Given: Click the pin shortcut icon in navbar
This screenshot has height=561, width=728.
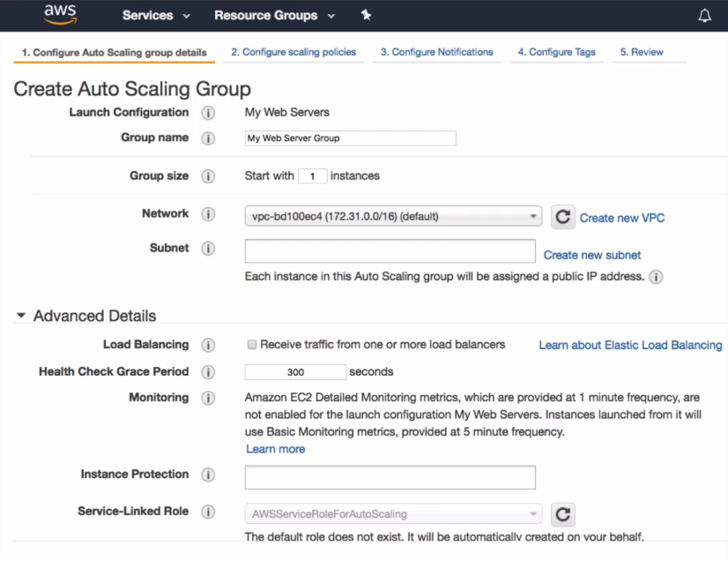Looking at the screenshot, I should (367, 15).
